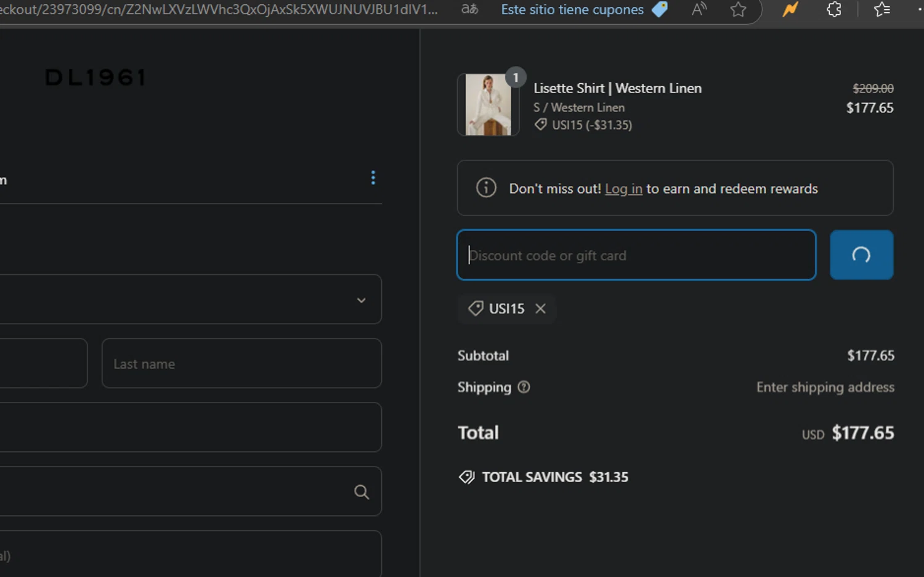Click the browser URL address text
Image resolution: width=924 pixels, height=577 pixels.
click(219, 9)
